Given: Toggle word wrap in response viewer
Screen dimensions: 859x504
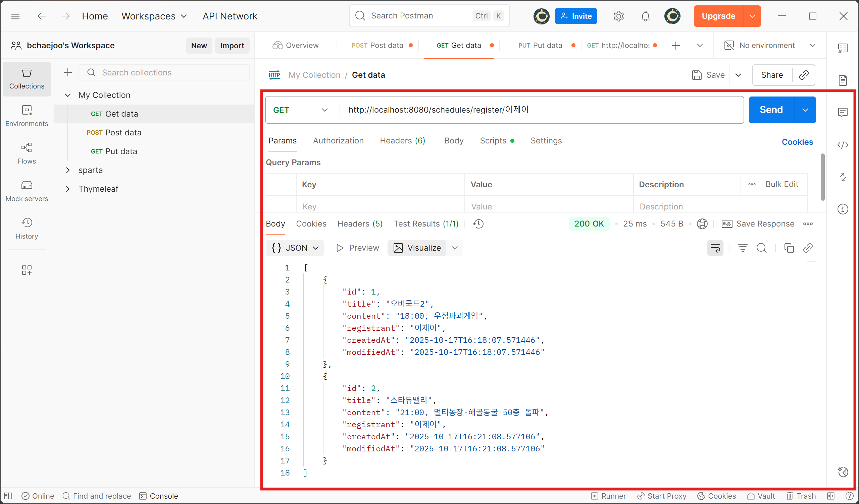Looking at the screenshot, I should tap(715, 248).
